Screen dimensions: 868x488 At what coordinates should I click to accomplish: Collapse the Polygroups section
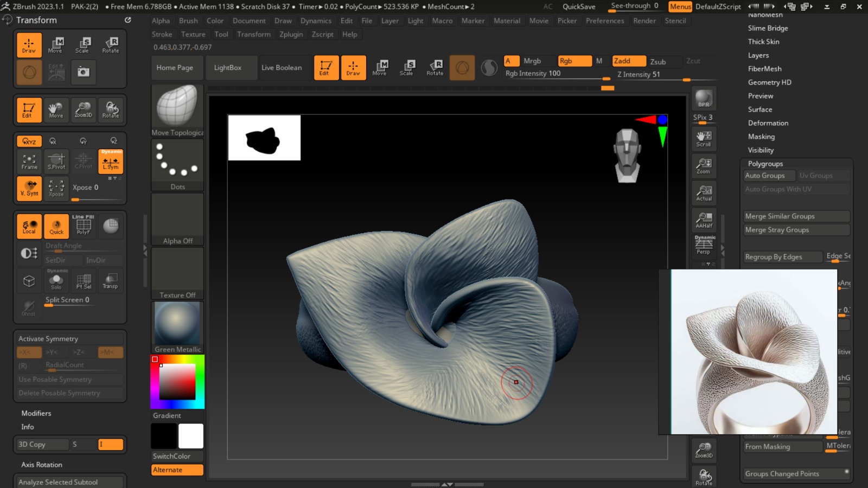765,164
